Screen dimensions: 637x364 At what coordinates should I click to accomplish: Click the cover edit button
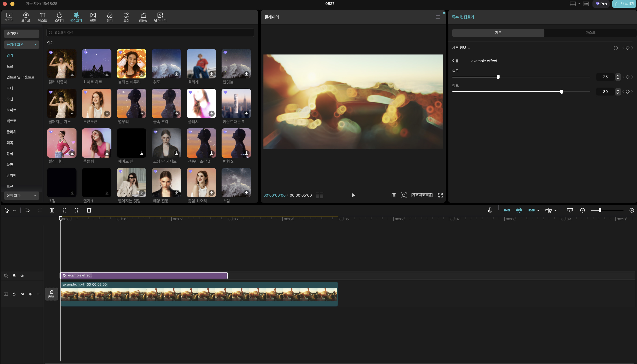pos(51,294)
